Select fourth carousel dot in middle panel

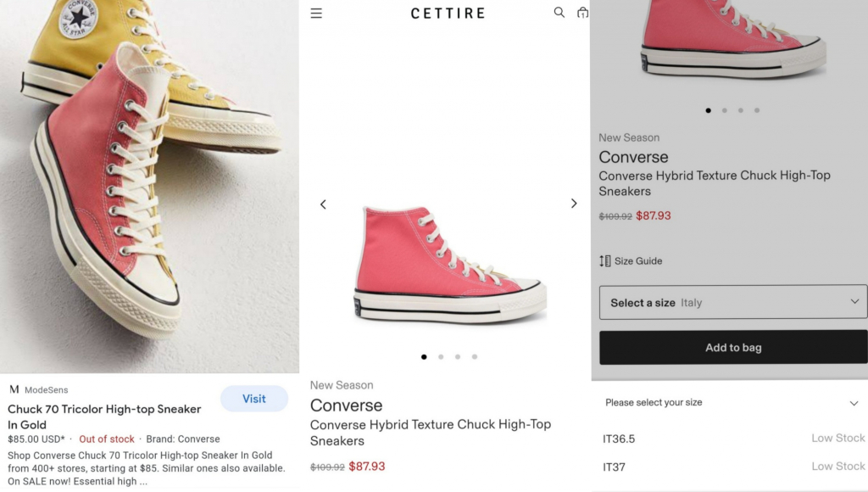[475, 357]
